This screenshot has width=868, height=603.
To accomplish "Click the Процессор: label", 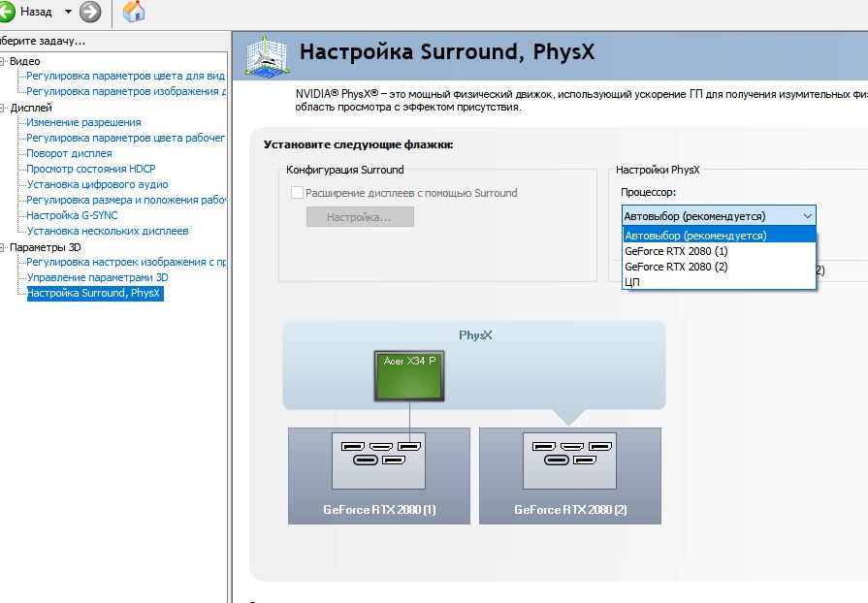I will coord(648,192).
